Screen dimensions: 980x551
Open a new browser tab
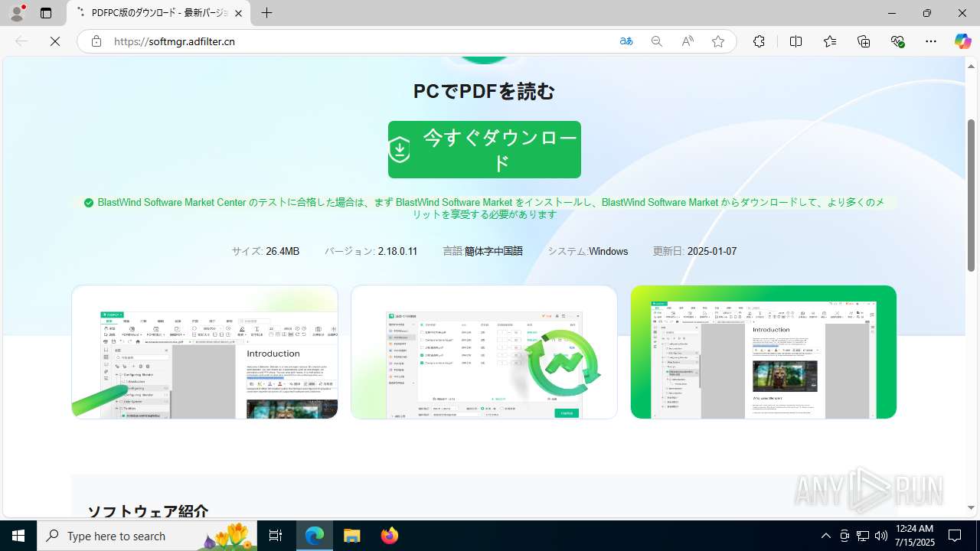coord(266,13)
